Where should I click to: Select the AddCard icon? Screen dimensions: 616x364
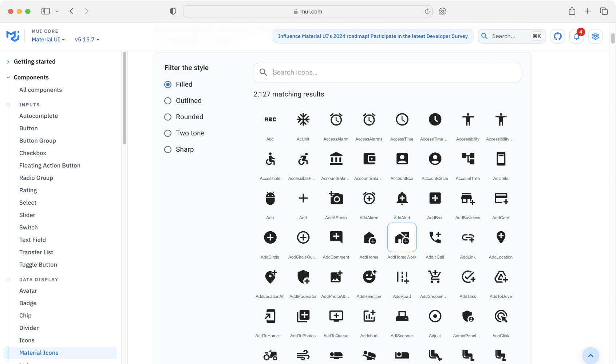coord(501,198)
